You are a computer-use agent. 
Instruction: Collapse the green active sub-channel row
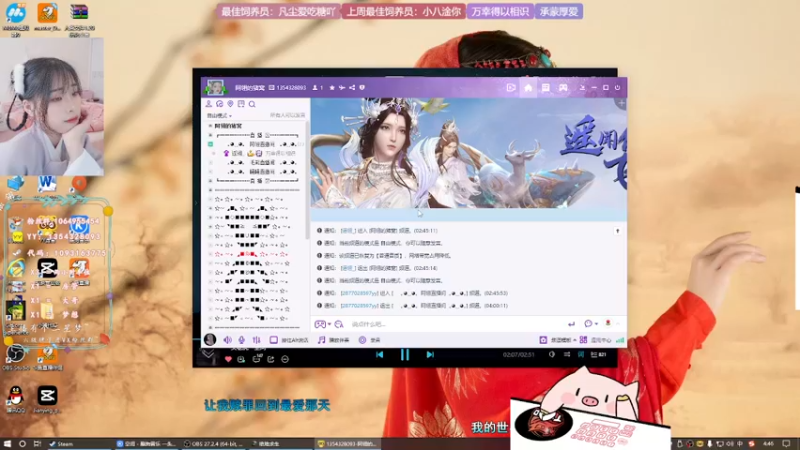[210, 144]
